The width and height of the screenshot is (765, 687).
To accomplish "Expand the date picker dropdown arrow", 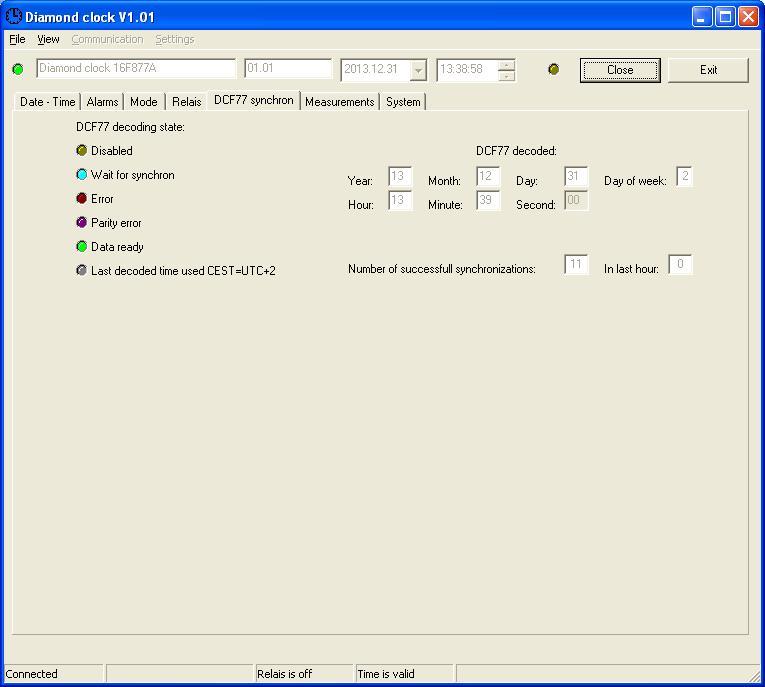I will tap(418, 70).
